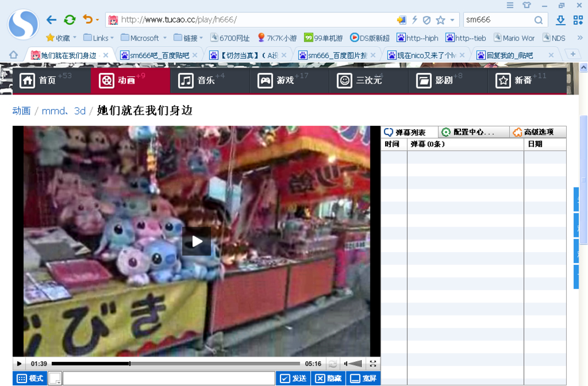
Task: Open the 三次元 section
Action: pos(369,80)
